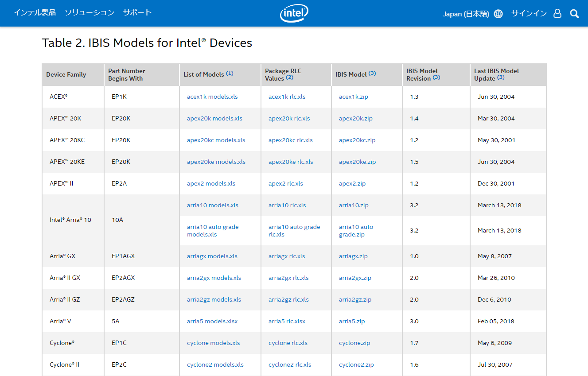588x376 pixels.
Task: Open apex20kc rlc.xls link
Action: [290, 140]
